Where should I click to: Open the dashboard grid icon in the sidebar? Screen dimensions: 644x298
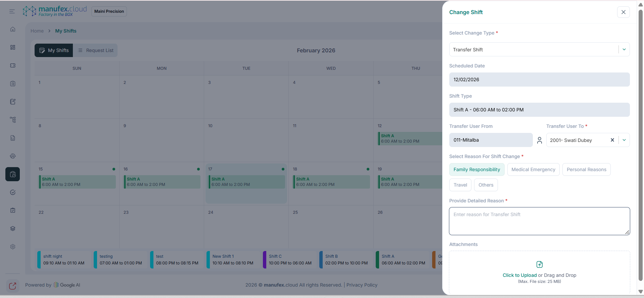[x=13, y=47]
